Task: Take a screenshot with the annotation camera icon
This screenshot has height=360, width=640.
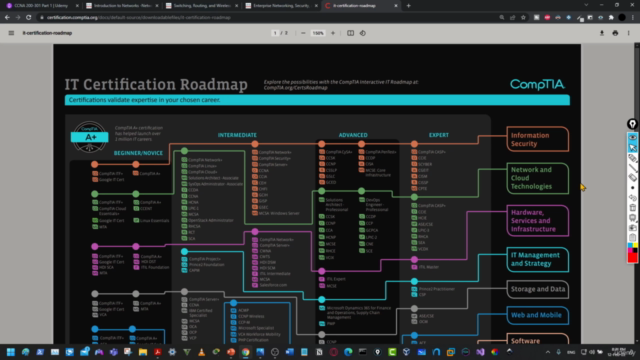Action: click(632, 228)
